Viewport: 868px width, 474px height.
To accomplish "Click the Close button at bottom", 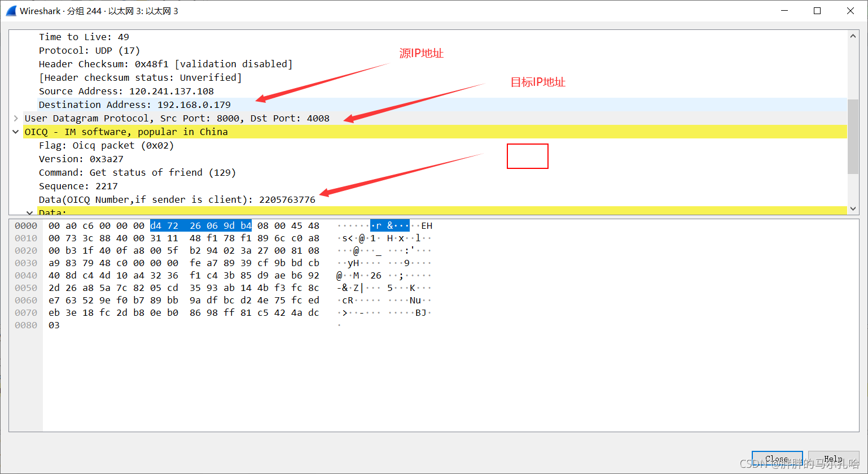I will [x=777, y=459].
